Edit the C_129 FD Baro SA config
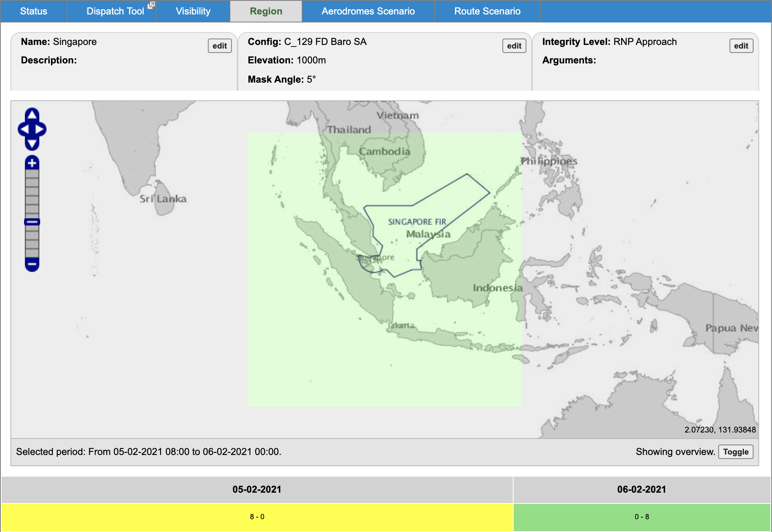 [514, 46]
